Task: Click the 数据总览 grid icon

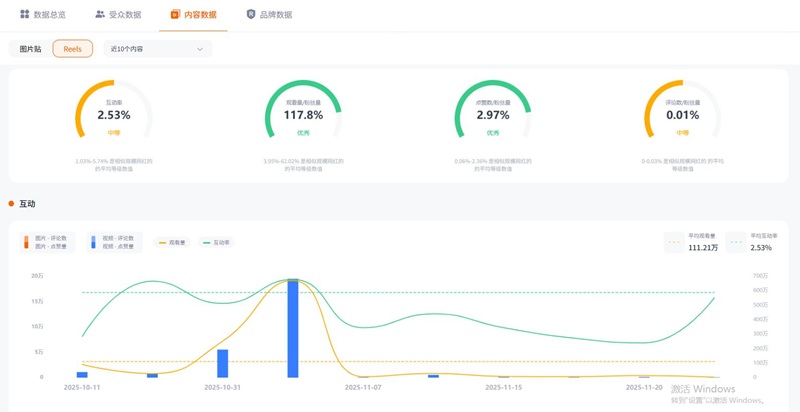Action: [x=24, y=14]
